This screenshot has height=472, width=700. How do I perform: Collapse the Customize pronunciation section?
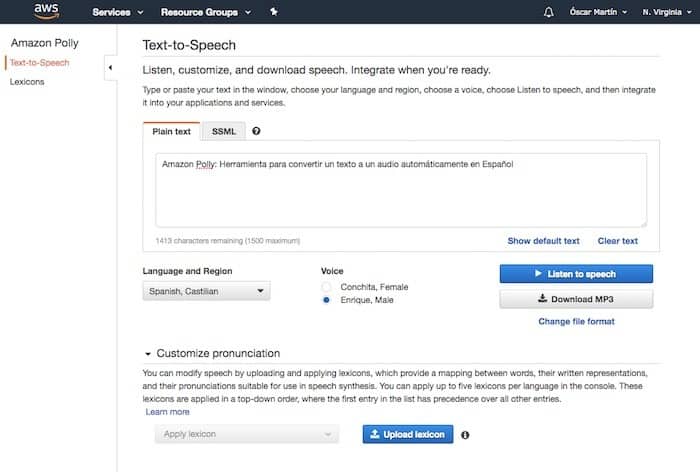click(148, 354)
